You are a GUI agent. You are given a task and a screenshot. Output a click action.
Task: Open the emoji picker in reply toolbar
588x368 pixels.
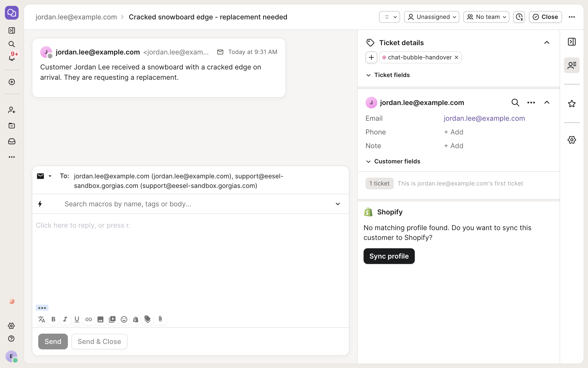click(124, 319)
